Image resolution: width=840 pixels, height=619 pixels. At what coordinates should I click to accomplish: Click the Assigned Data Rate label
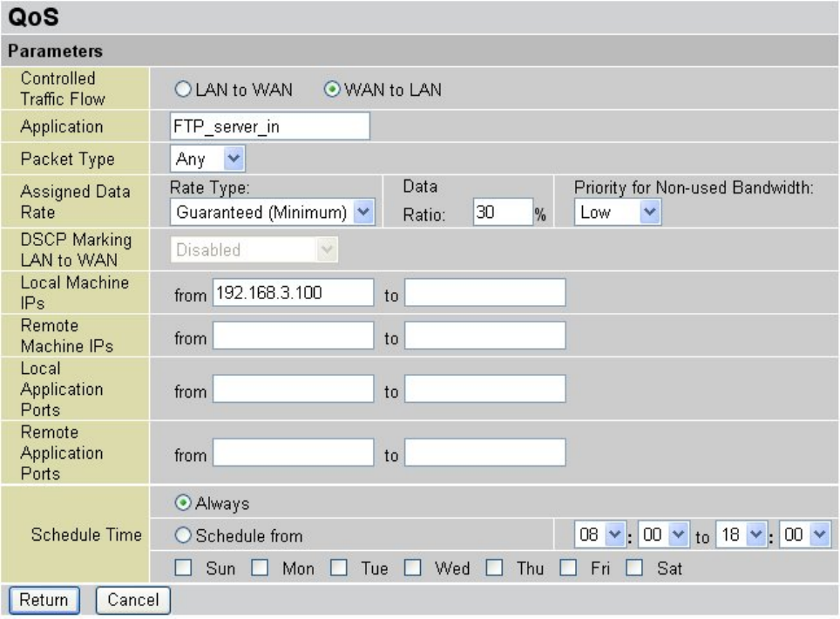75,201
